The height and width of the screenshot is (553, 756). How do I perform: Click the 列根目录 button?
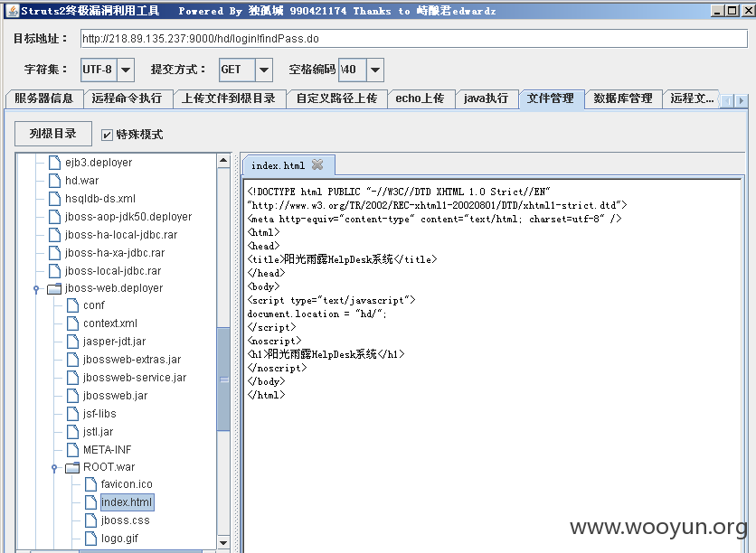53,134
